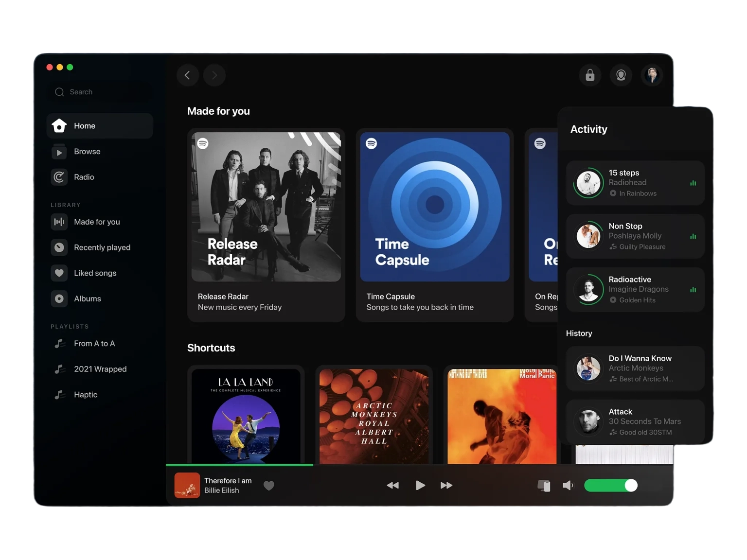Viewport: 747px width, 560px height.
Task: Open Liked songs in the library
Action: (x=100, y=273)
